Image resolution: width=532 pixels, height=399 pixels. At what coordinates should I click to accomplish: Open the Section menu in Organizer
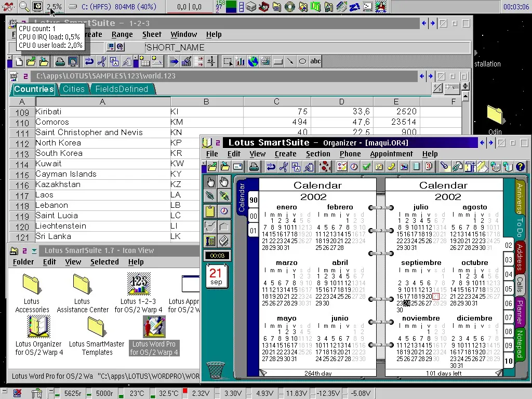(318, 154)
